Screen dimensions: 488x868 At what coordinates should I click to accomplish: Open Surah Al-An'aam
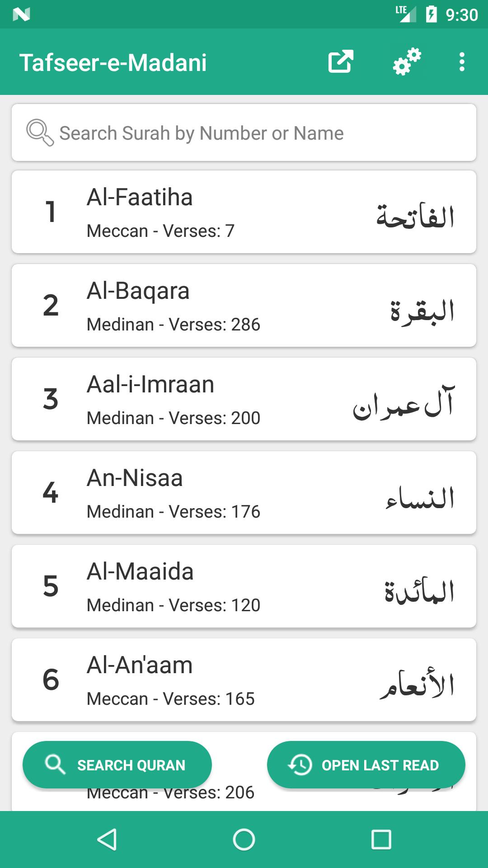coord(244,679)
